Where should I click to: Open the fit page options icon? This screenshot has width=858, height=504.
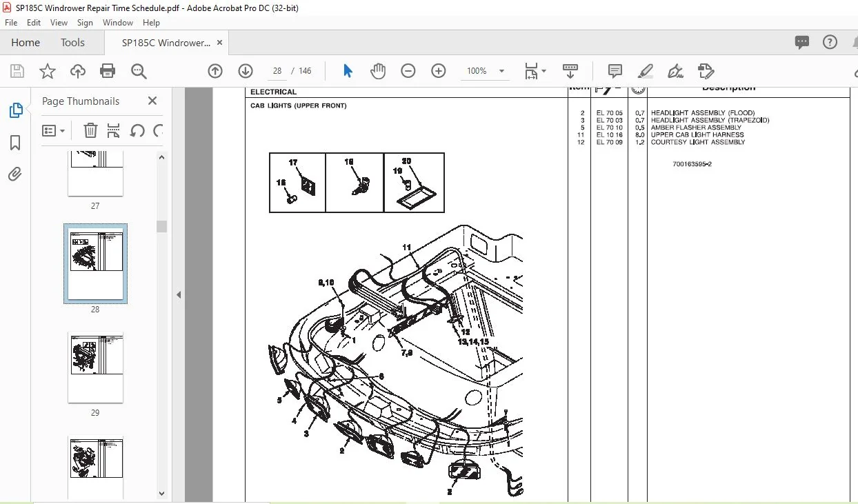(531, 71)
